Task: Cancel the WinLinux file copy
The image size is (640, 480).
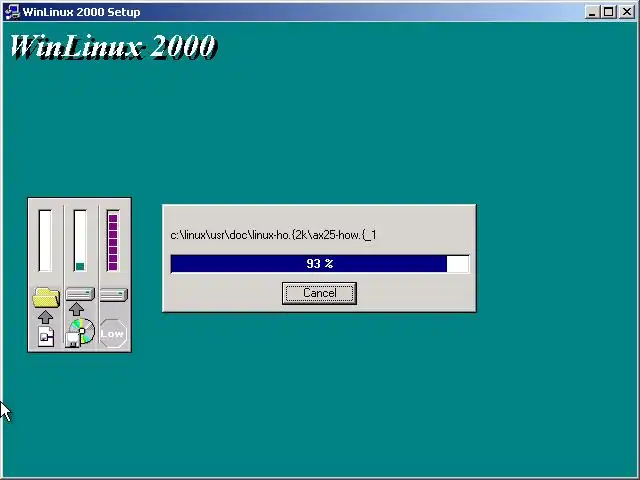Action: pyautogui.click(x=319, y=293)
